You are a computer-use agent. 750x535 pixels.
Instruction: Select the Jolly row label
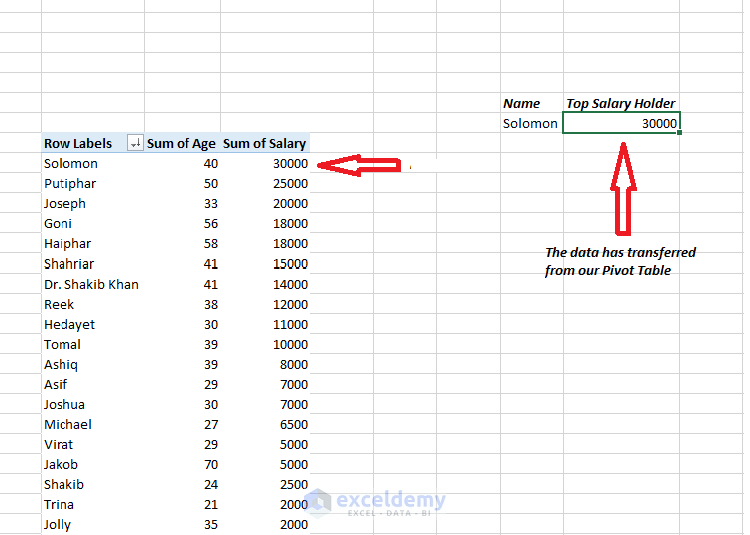pos(57,525)
